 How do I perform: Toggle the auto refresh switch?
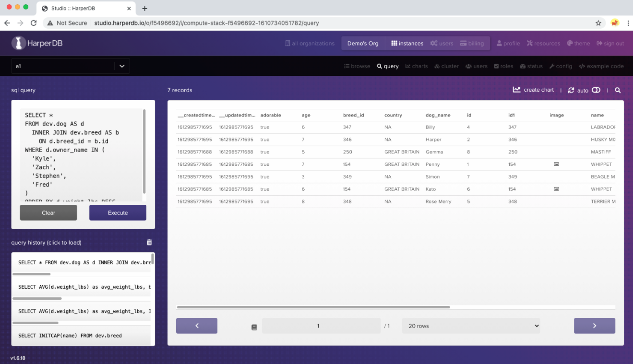click(x=595, y=90)
